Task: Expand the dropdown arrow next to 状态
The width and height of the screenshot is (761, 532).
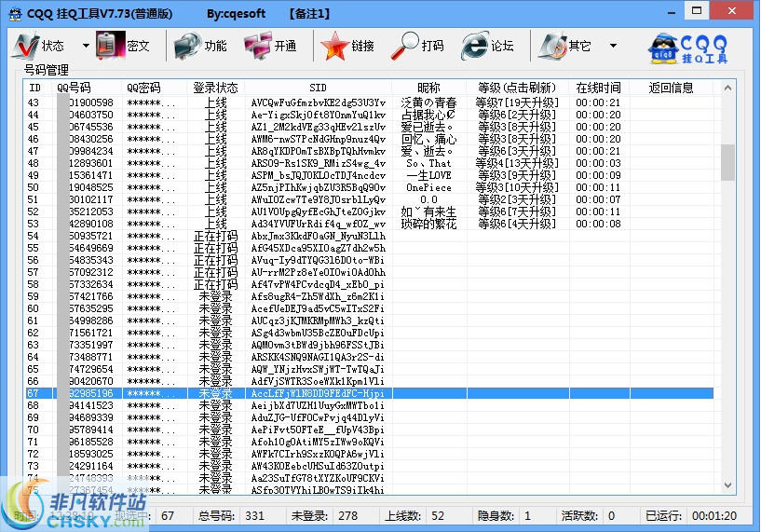Action: (86, 46)
